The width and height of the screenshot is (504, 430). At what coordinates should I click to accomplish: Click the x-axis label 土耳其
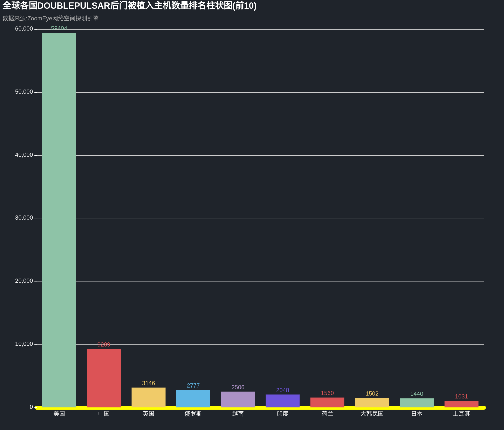coord(461,413)
